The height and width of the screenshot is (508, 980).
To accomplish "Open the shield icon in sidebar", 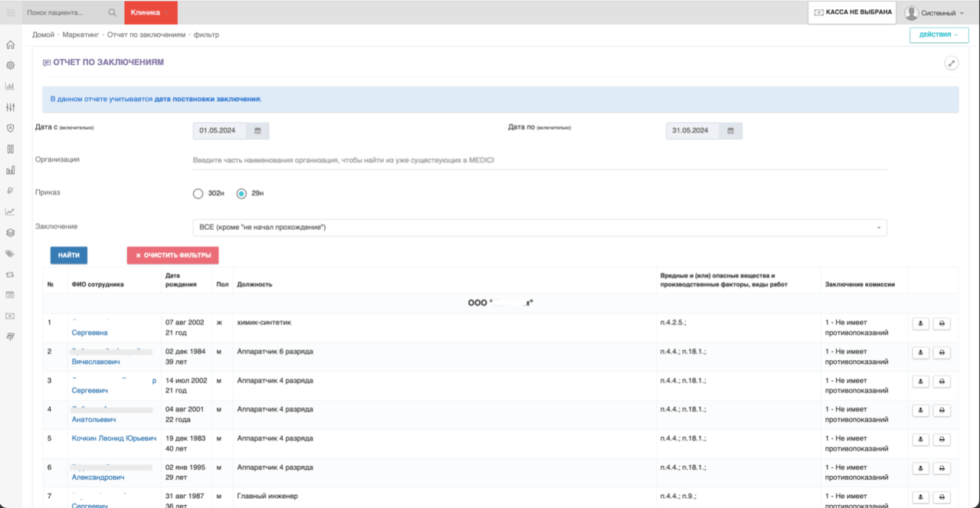I will [10, 128].
